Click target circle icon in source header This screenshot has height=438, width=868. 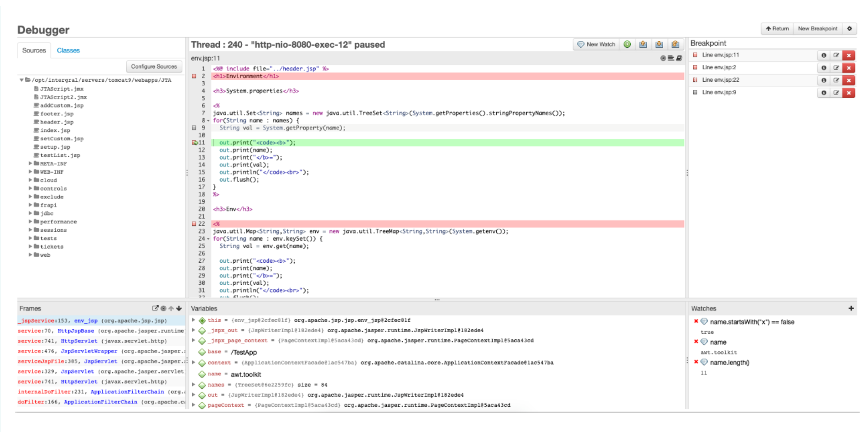[x=663, y=58]
